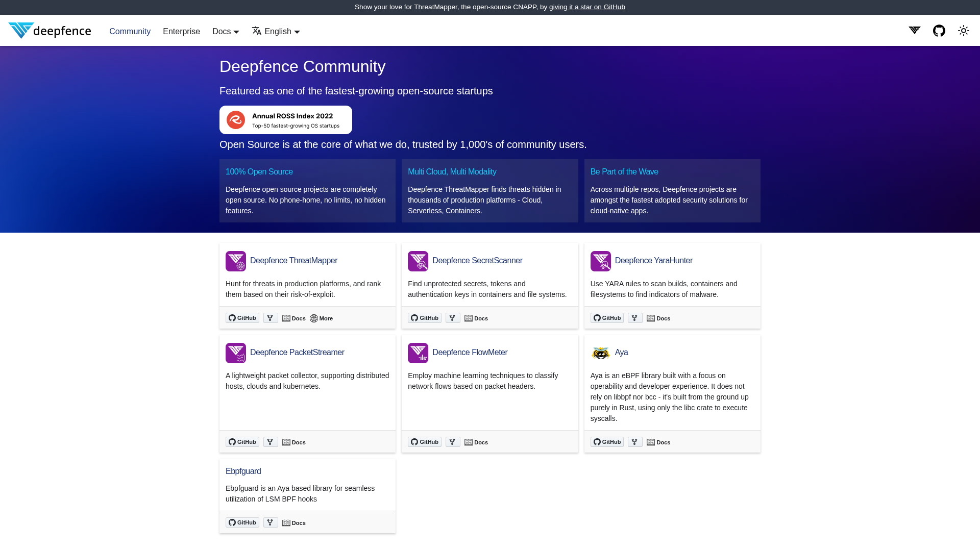Click the Aya bee logo icon
This screenshot has width=980, height=551.
click(x=600, y=353)
